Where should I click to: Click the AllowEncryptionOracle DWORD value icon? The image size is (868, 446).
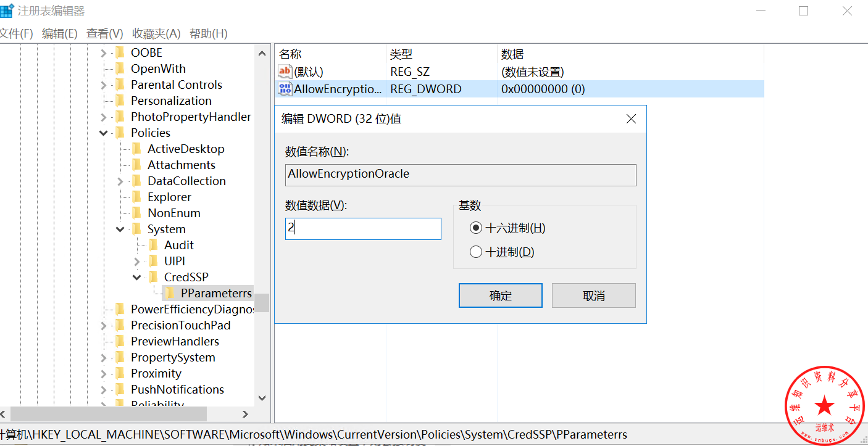[x=285, y=89]
